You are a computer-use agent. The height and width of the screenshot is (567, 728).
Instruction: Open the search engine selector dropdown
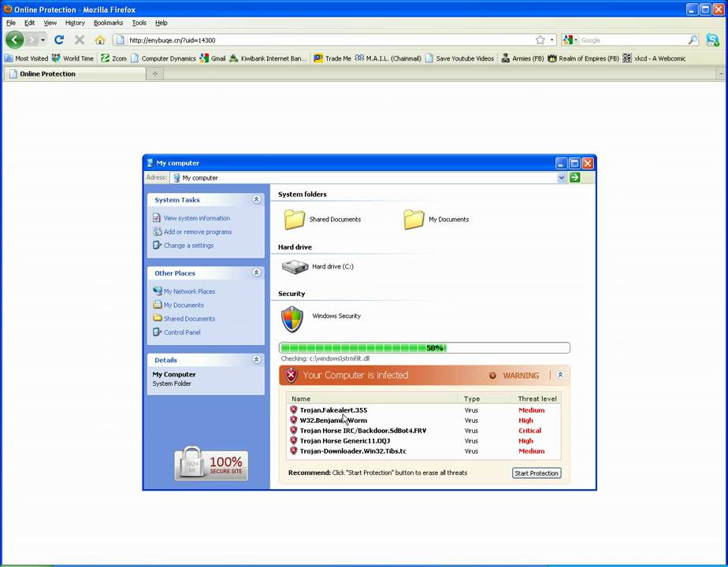pos(570,40)
